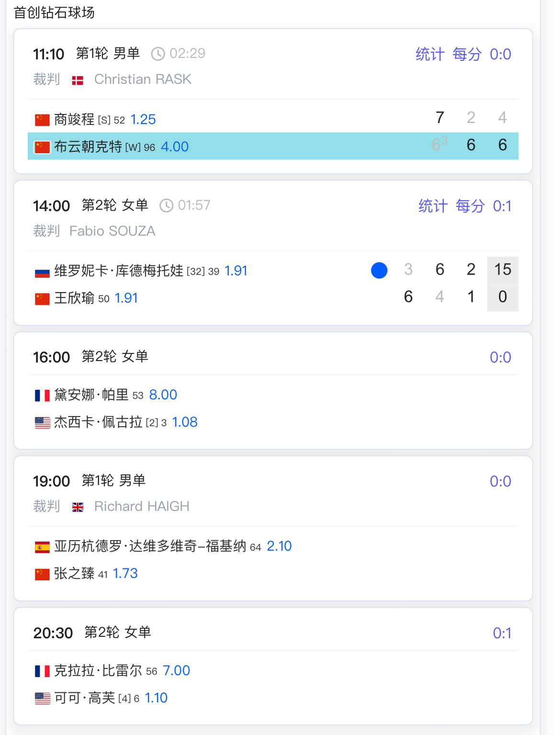This screenshot has height=735, width=560.
Task: Click blue serving indicator dot for Kudermetova
Action: pos(379,270)
